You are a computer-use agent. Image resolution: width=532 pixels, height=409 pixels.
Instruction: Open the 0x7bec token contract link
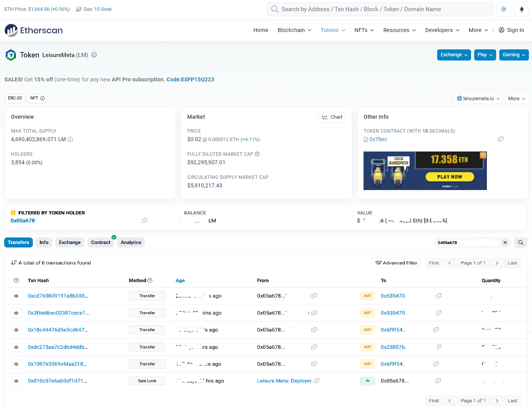pyautogui.click(x=378, y=139)
